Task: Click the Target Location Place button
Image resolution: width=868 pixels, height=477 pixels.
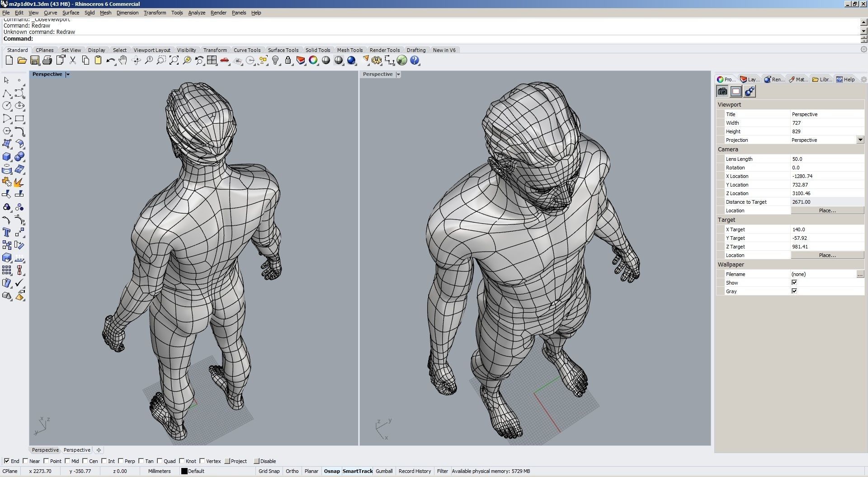Action: [x=827, y=255]
